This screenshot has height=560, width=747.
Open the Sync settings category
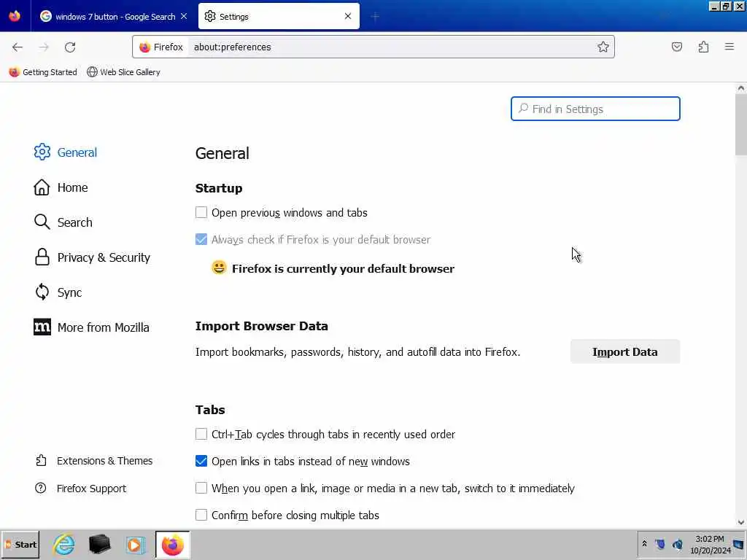(x=58, y=292)
